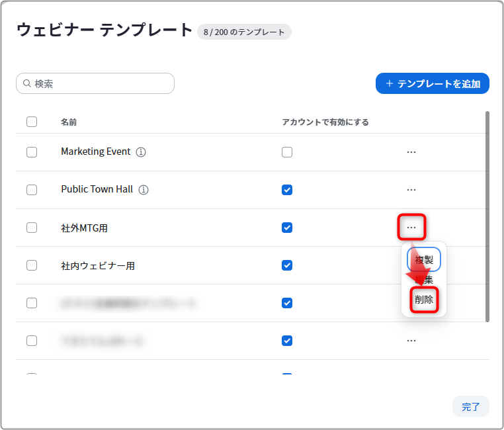
Task: Open three-dot menu for 社外MTG用 row
Action: [x=411, y=228]
